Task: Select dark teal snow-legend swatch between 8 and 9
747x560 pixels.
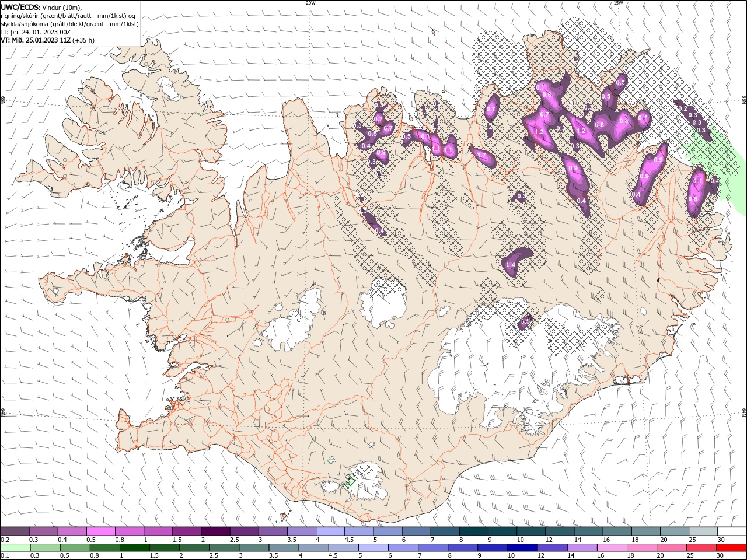Action: point(474,531)
